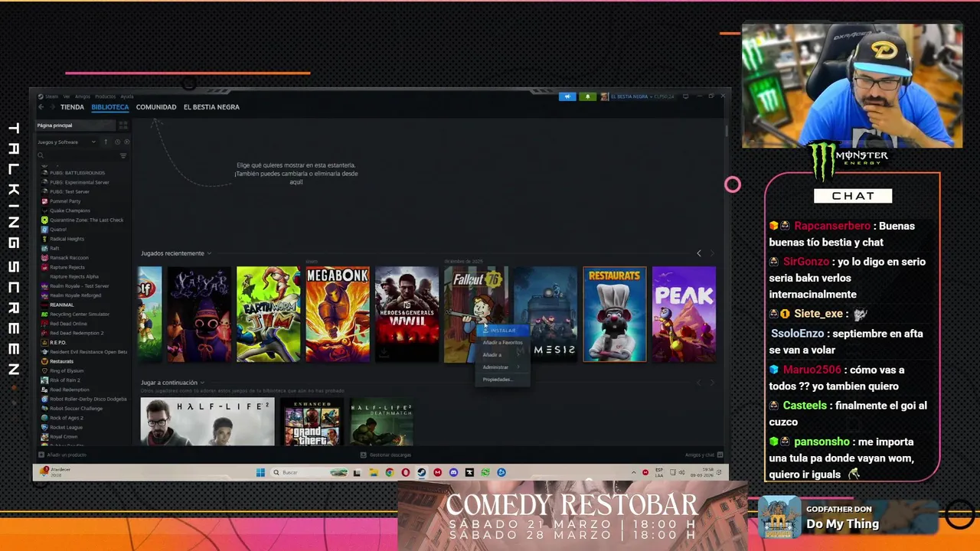Expand the Jugar a continuación shelf dropdown
Viewport: 980px width, 551px height.
click(x=202, y=383)
